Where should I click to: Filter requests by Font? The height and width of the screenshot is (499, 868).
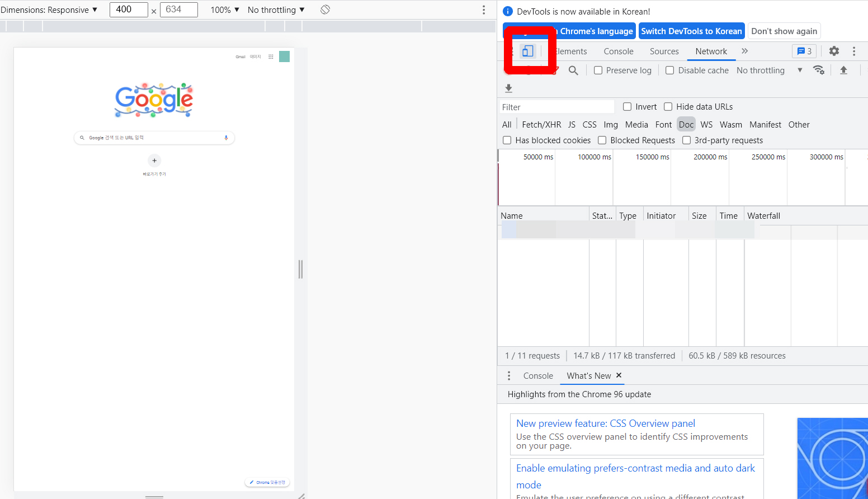[x=663, y=125]
